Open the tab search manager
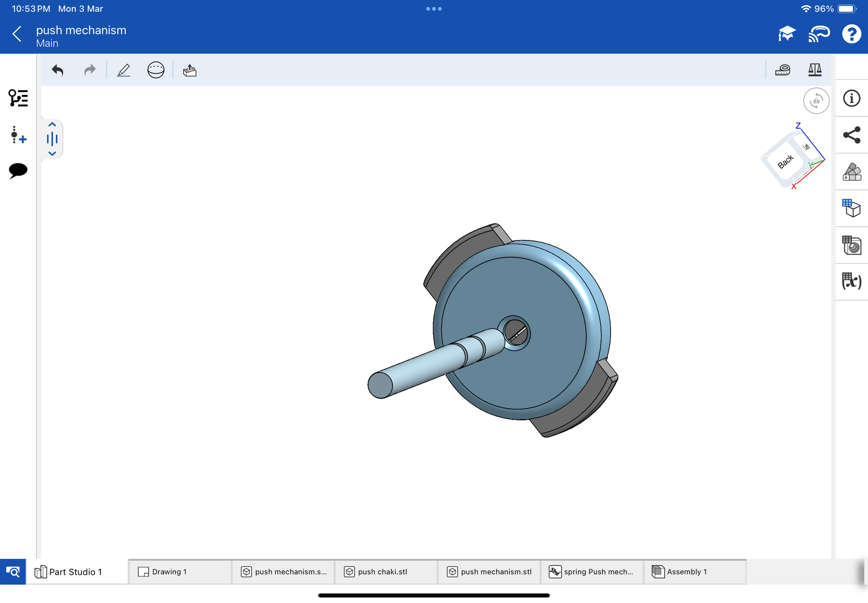 point(13,572)
